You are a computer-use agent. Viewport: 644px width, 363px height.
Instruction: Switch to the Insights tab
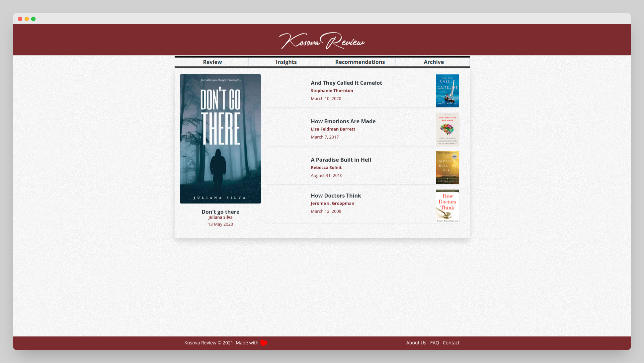286,62
